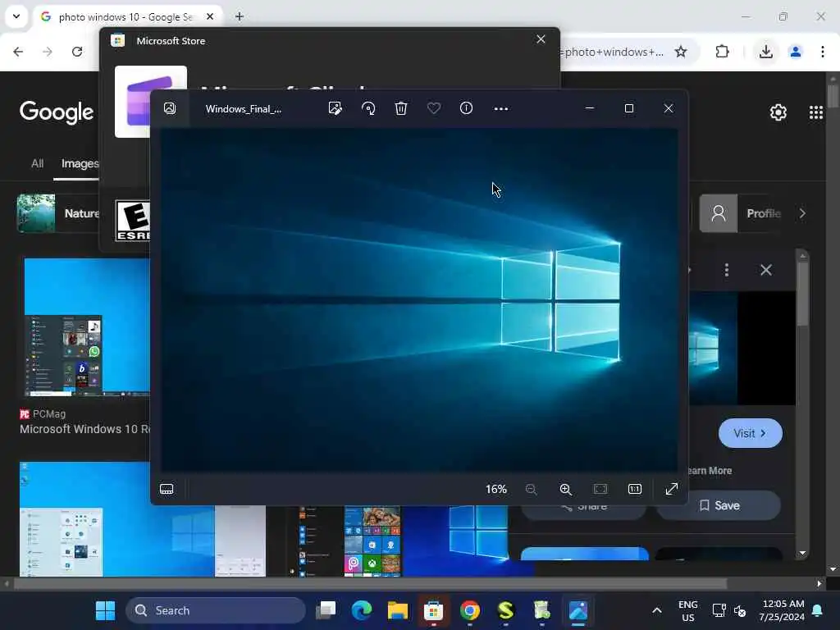Switch to the Images search tab
This screenshot has width=840, height=630.
click(80, 163)
